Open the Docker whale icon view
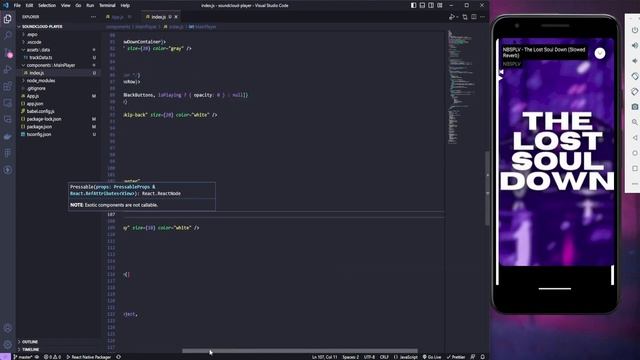 point(7,136)
